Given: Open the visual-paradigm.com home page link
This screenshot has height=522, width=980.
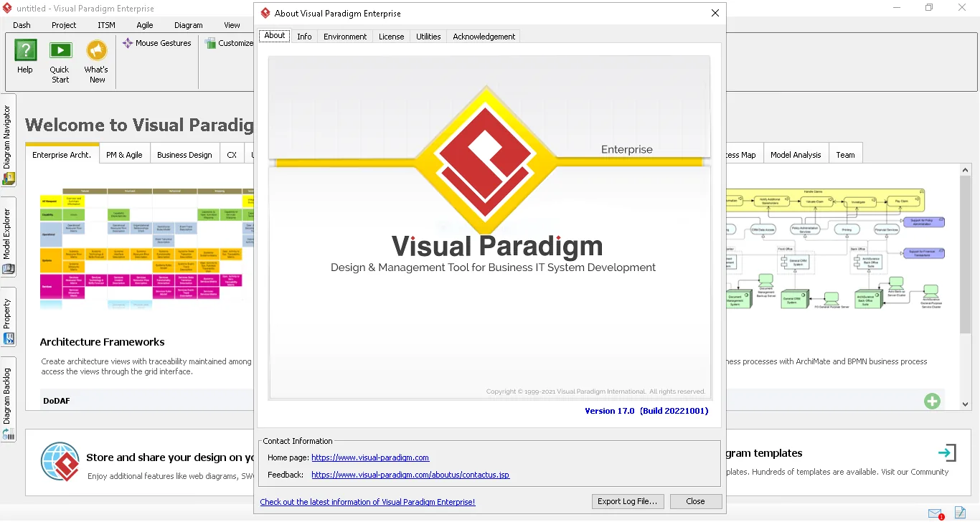Looking at the screenshot, I should (x=370, y=457).
